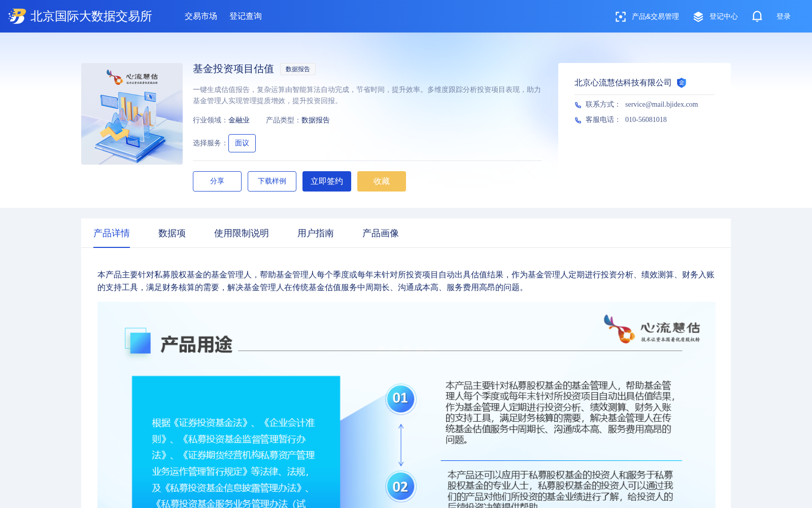The width and height of the screenshot is (812, 508).
Task: Switch to the 用户指南 tab
Action: (x=316, y=233)
